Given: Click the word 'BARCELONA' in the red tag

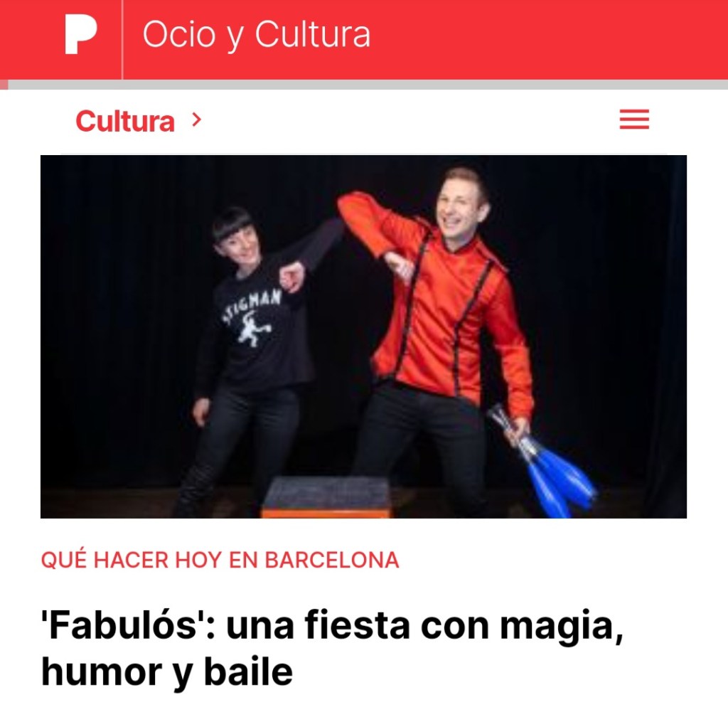Looking at the screenshot, I should coord(332,560).
